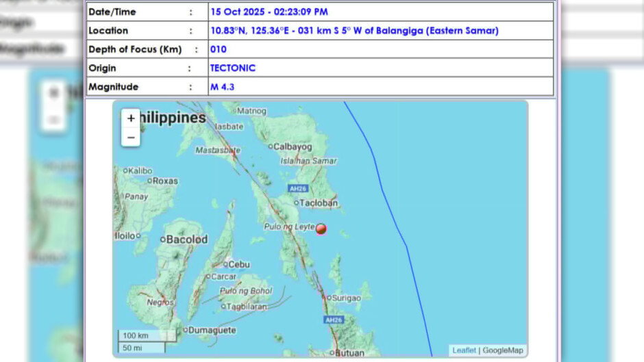Image resolution: width=644 pixels, height=362 pixels.
Task: Click the TECTONIC origin value
Action: pos(232,68)
